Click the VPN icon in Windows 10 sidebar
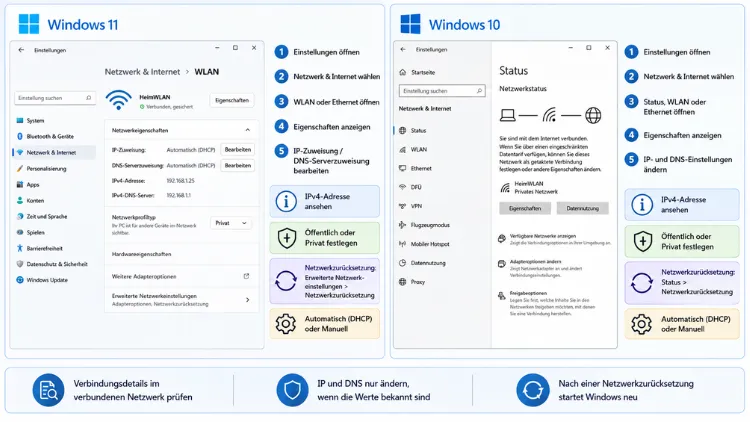The height and width of the screenshot is (422, 750). pyautogui.click(x=402, y=206)
